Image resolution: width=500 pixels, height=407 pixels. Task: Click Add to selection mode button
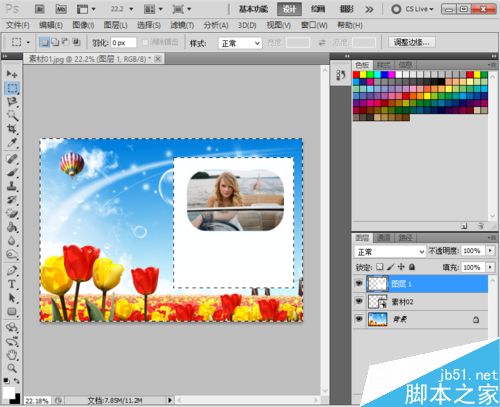tap(55, 42)
